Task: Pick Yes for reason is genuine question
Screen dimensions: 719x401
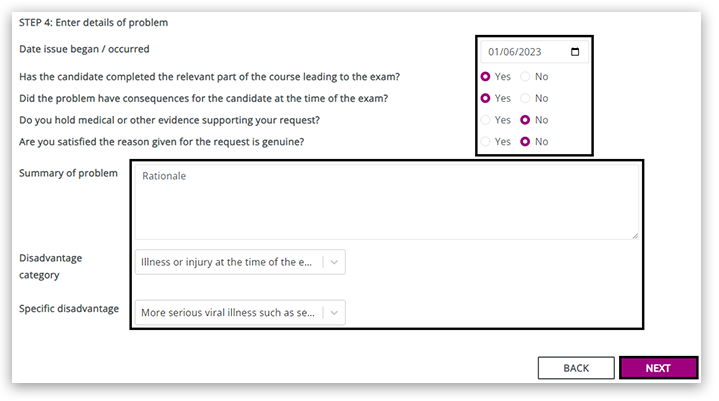Action: [x=486, y=142]
